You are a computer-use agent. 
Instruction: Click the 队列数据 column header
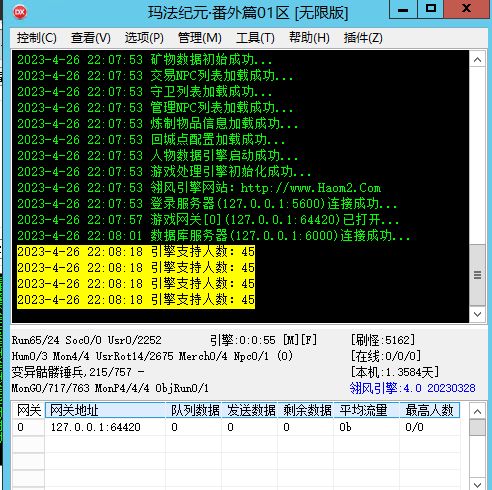[194, 410]
